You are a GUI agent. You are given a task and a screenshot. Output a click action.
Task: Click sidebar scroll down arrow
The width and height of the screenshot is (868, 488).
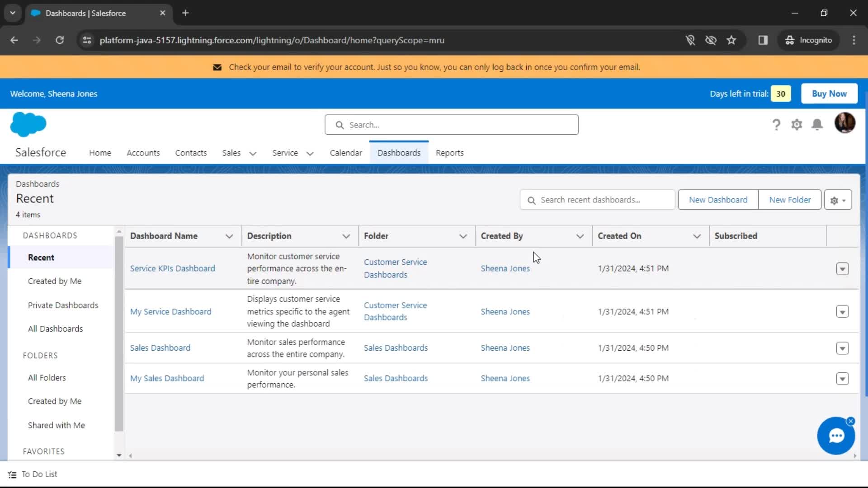[x=119, y=455]
